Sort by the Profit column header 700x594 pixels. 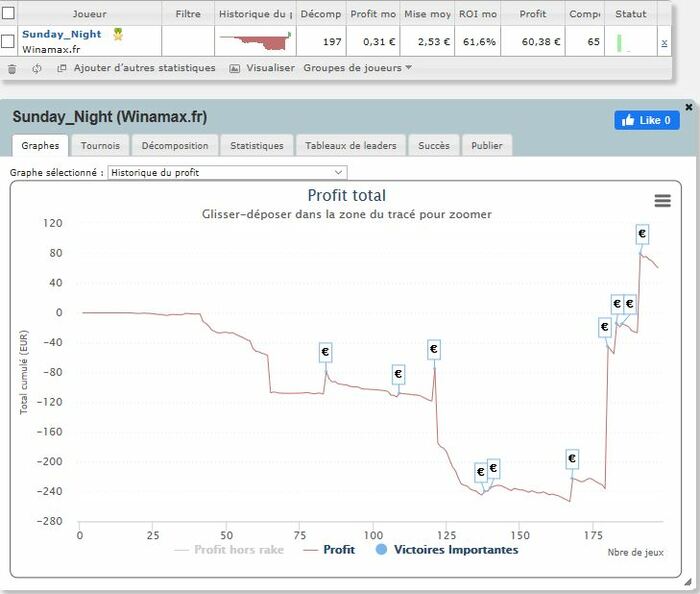pos(533,14)
